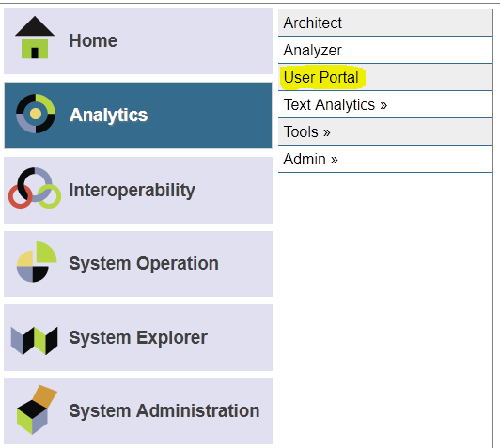Click the System Operation pie icon
The image size is (500, 448).
(x=37, y=262)
